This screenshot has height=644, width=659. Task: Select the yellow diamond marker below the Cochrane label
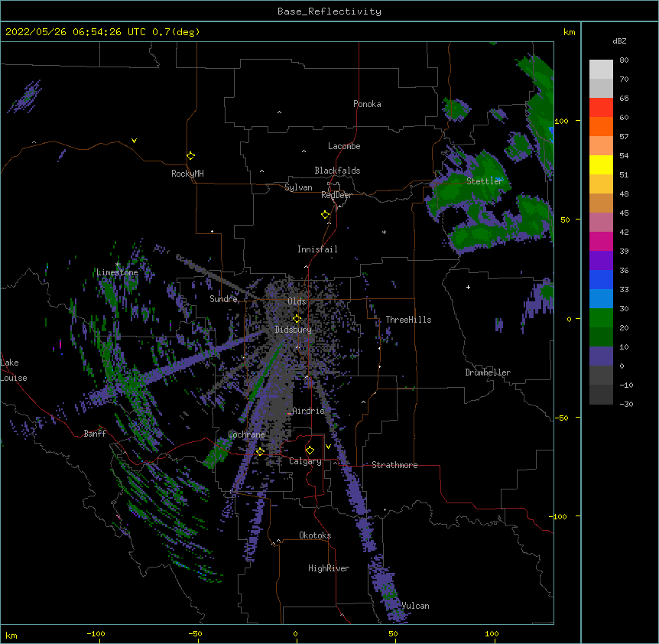pyautogui.click(x=260, y=451)
